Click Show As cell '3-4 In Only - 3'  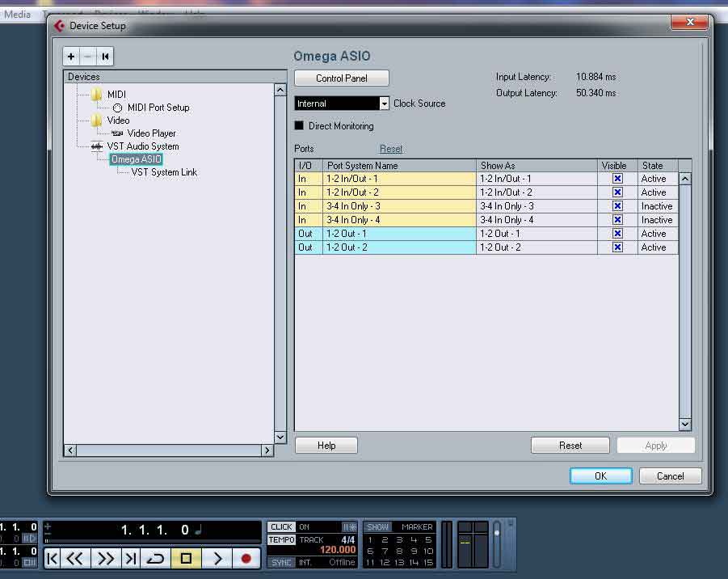(x=537, y=206)
